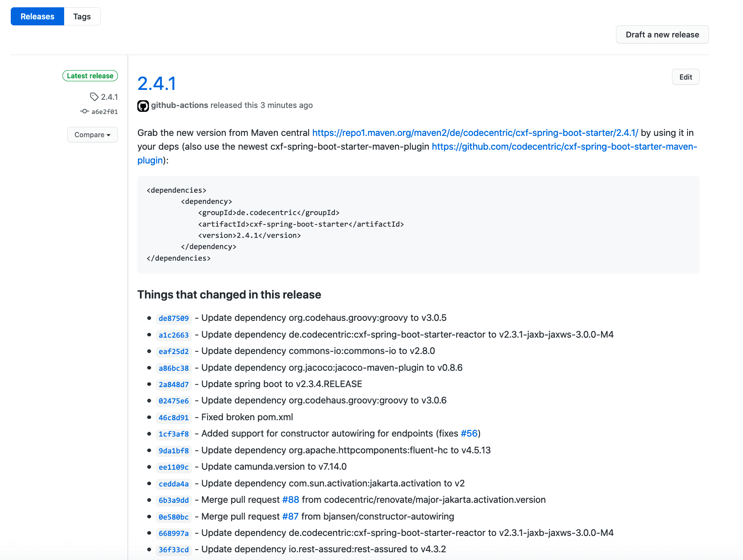The height and width of the screenshot is (560, 743).
Task: Edit the 2.4.1 release
Action: pos(685,77)
